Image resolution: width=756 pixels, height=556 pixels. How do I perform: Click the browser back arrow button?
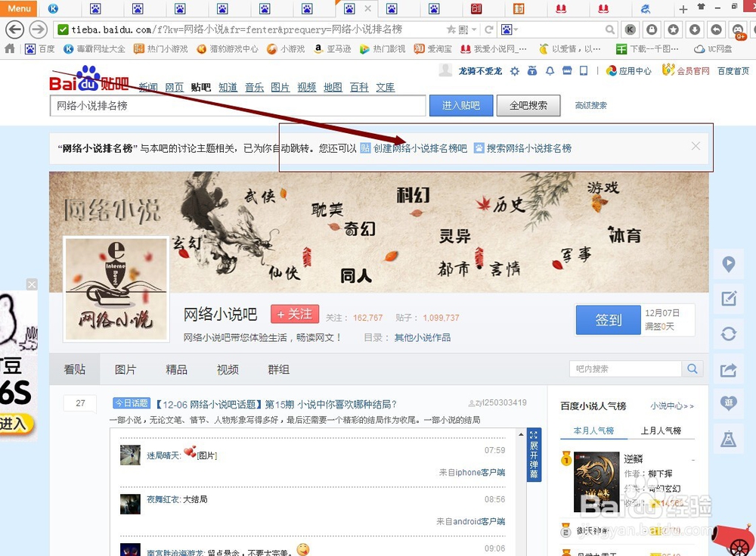14,30
